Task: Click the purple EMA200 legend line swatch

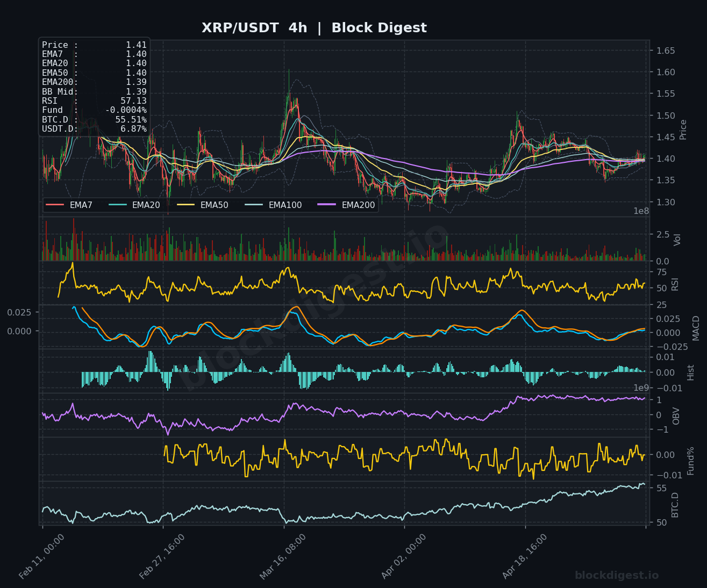Action: click(327, 205)
